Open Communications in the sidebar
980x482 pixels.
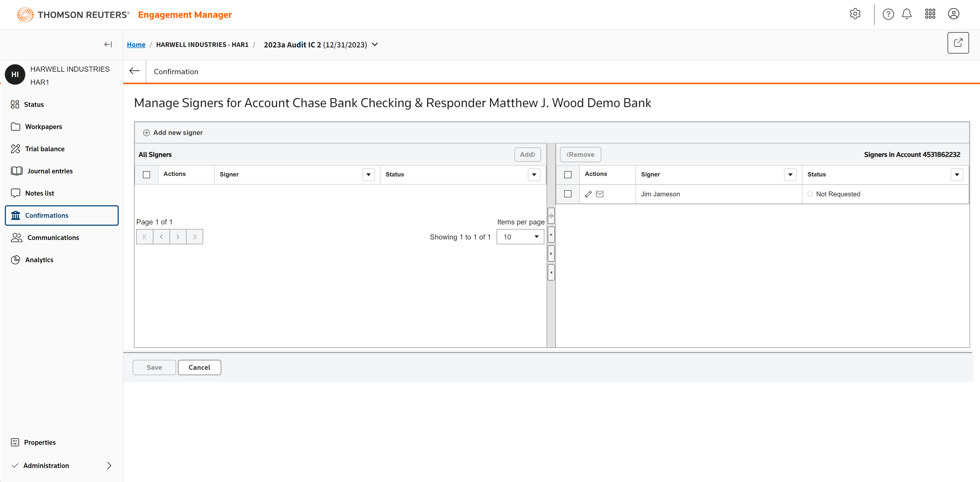[53, 238]
